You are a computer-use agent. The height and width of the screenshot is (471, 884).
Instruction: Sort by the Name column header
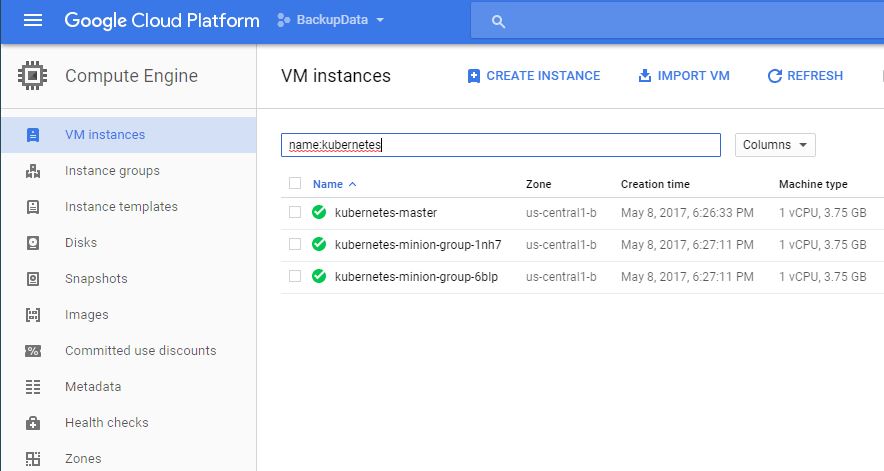[x=328, y=184]
